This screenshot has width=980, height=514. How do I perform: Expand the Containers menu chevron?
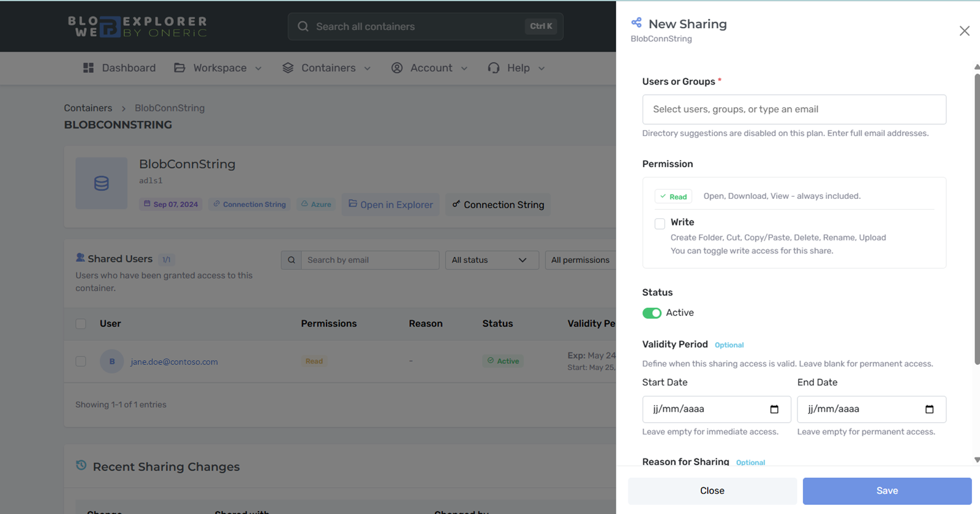coord(367,69)
